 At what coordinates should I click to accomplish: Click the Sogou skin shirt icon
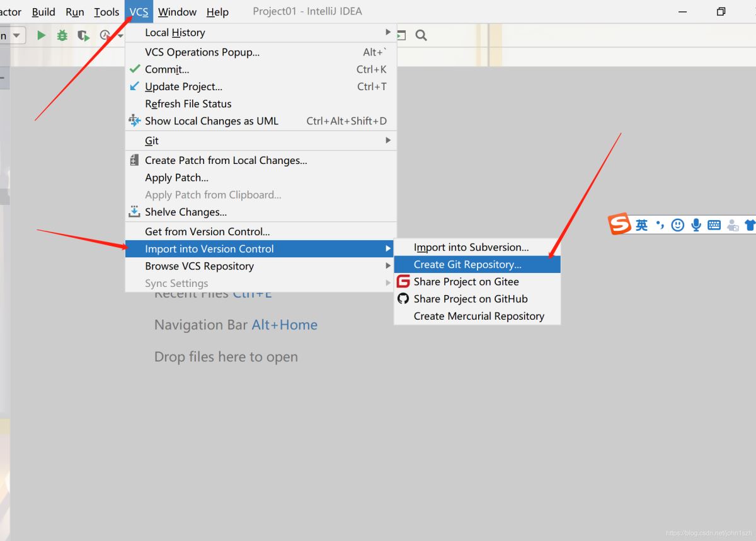point(750,224)
